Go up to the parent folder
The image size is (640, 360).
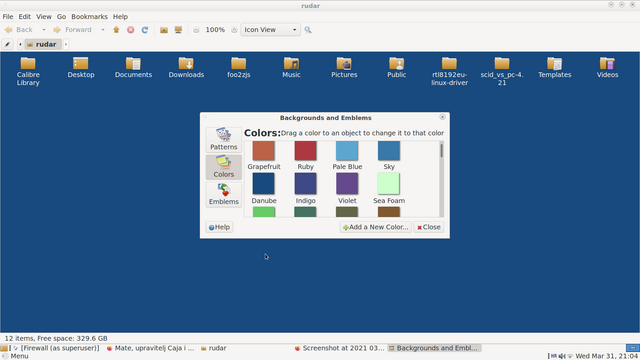pyautogui.click(x=116, y=30)
